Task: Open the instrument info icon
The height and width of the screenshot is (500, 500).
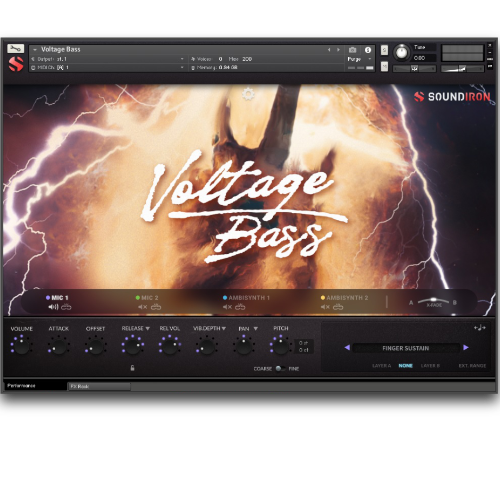Action: coord(368,50)
